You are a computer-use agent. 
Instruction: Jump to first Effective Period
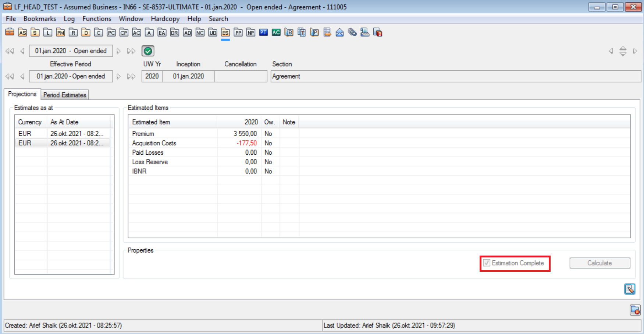(10, 77)
